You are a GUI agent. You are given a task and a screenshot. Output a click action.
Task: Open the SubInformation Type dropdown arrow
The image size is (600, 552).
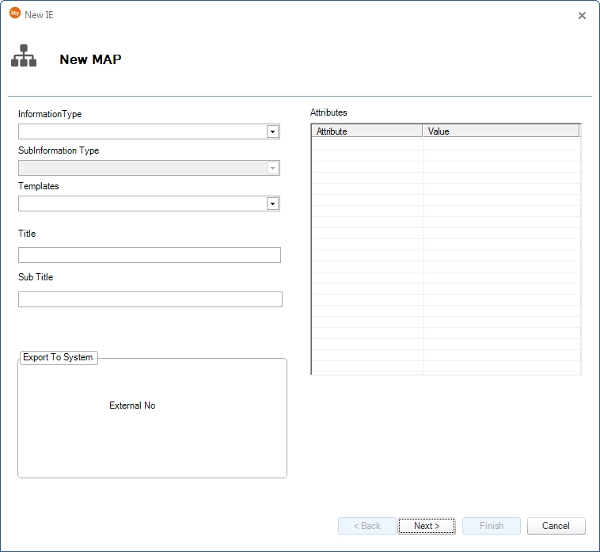tap(272, 168)
